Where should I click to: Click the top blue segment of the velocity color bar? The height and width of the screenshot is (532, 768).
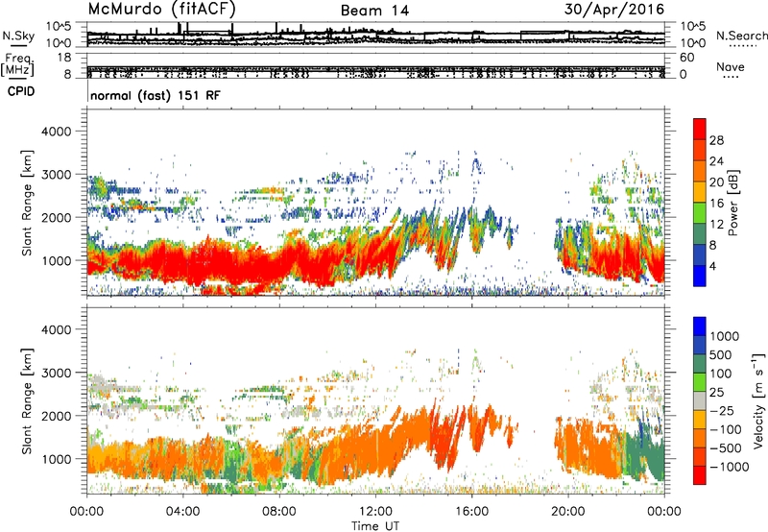(700, 326)
